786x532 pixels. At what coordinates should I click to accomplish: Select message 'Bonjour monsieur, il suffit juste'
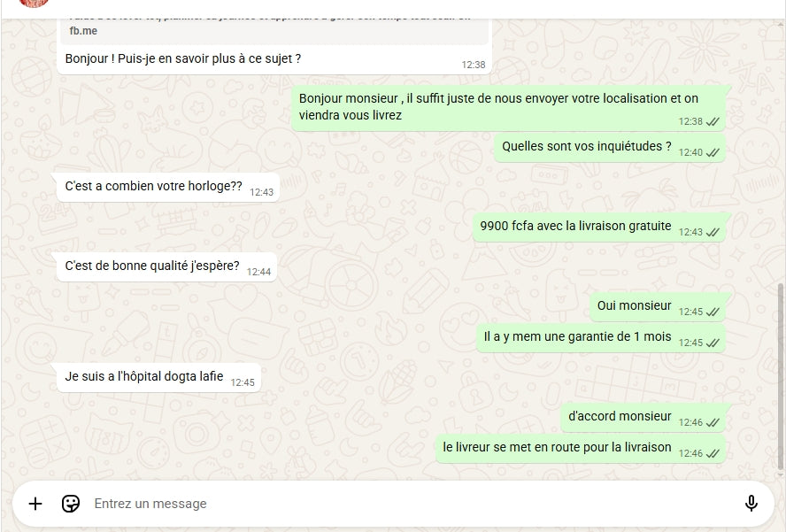(x=498, y=106)
